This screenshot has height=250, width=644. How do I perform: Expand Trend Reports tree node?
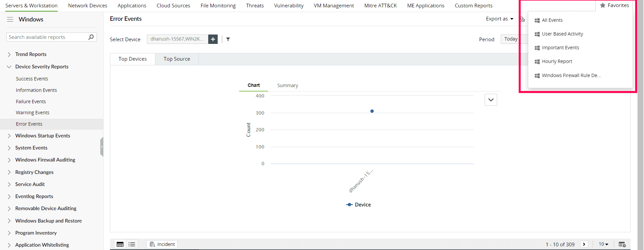[x=9, y=54]
